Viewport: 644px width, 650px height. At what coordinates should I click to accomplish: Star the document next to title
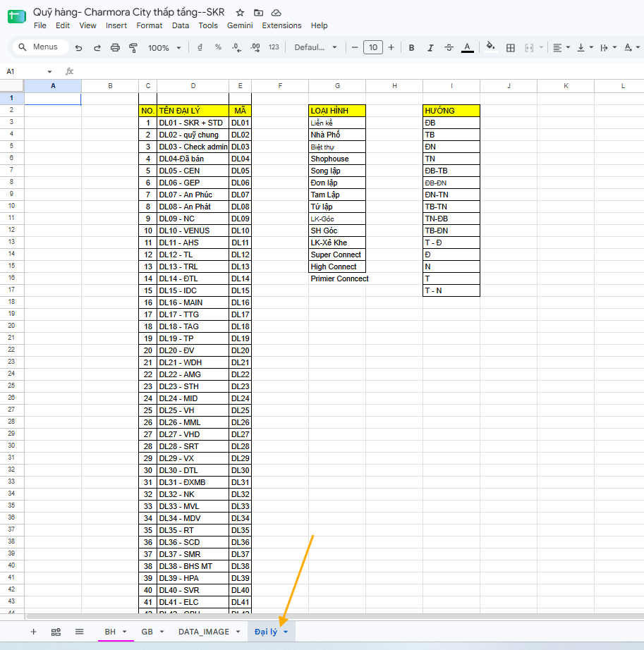[240, 13]
